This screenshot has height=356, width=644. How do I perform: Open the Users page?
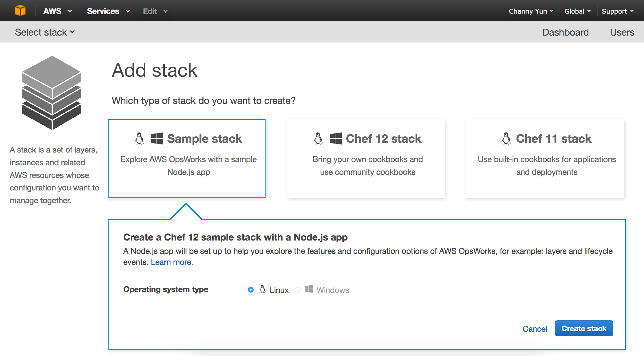622,32
